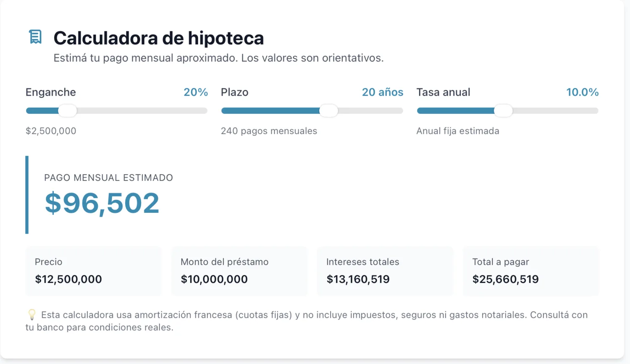630x364 pixels.
Task: Click the '240 pagos mensuales' text
Action: (x=269, y=131)
